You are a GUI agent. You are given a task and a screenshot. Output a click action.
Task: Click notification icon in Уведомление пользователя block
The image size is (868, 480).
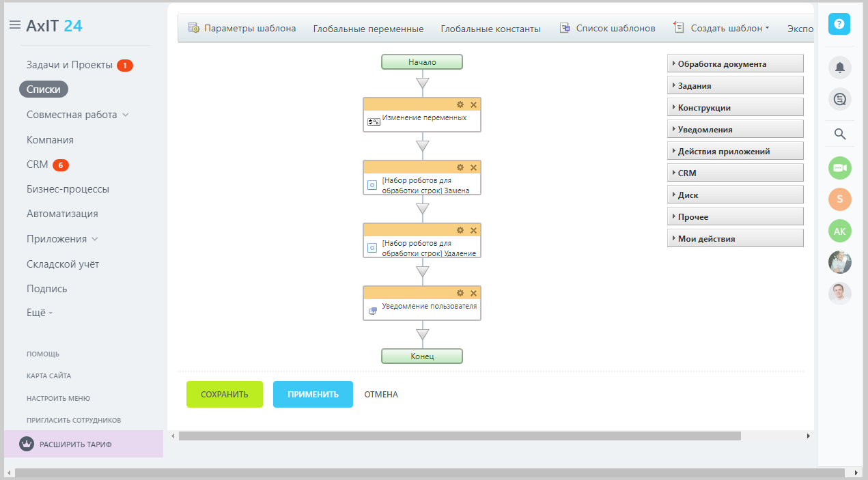coord(373,311)
